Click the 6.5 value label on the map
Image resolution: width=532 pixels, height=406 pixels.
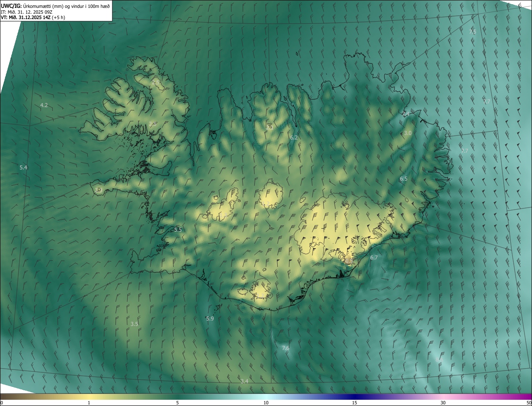pos(404,179)
